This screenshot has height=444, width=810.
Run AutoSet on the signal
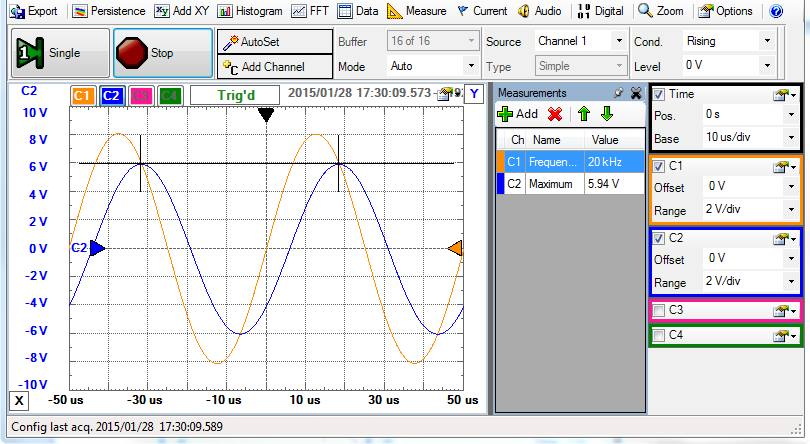(x=275, y=41)
